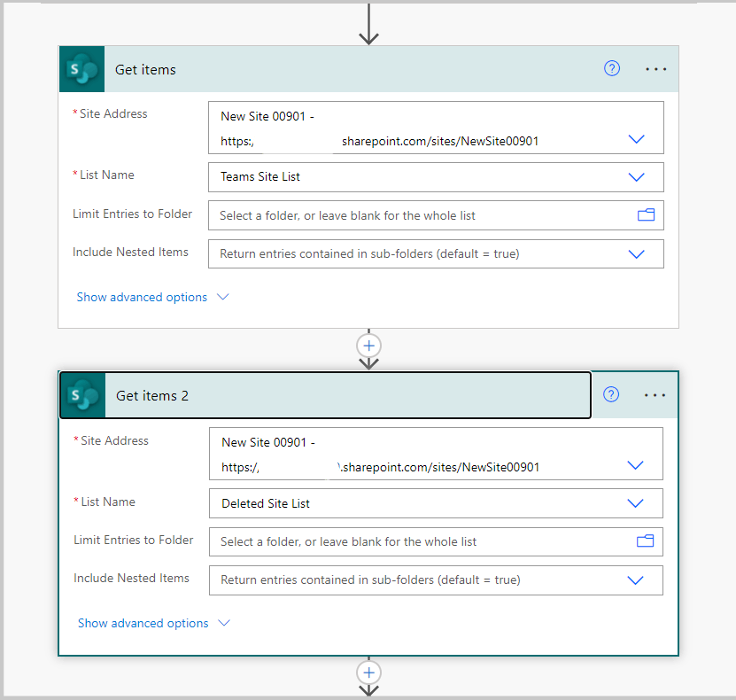Expand Include Nested Items dropdown in Get items 2
Screen dimensions: 736x700
pos(635,580)
